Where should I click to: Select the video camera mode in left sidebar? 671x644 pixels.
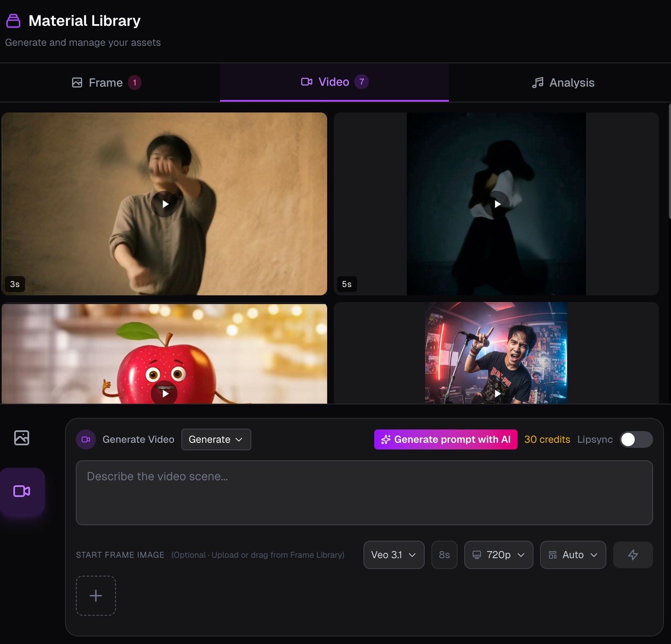point(22,491)
